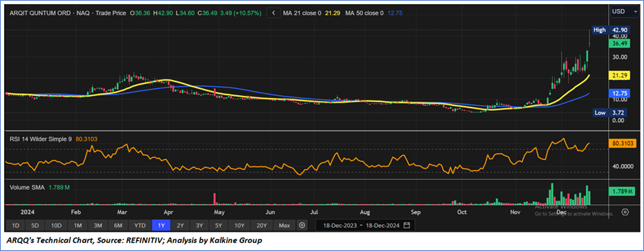Screen dimensions: 644x251
Task: Select the 3M range
Action: (98, 225)
